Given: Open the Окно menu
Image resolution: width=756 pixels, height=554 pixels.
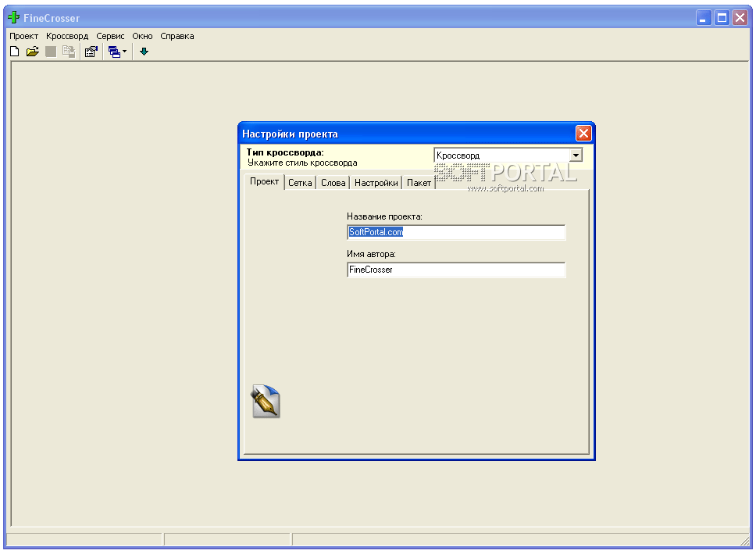Looking at the screenshot, I should 142,36.
